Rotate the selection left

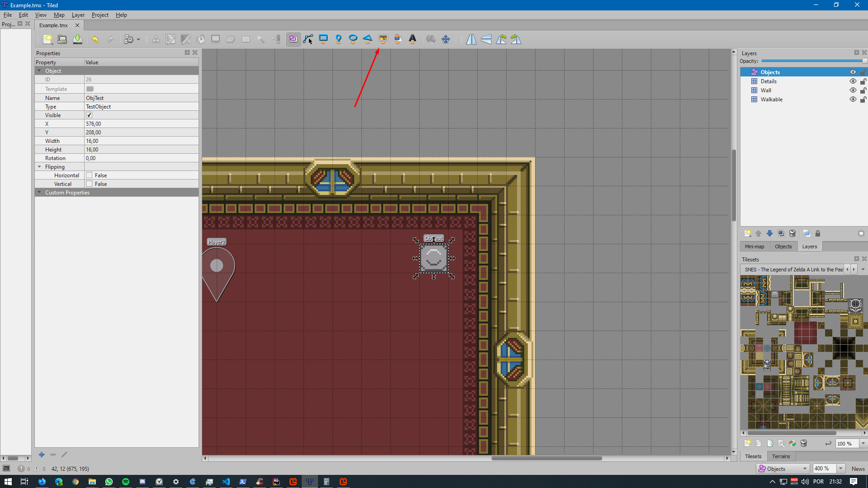pos(501,39)
